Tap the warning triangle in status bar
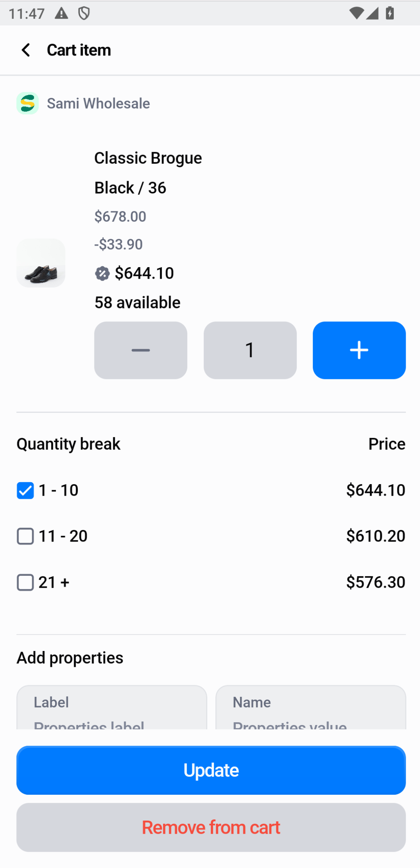 pos(61,14)
